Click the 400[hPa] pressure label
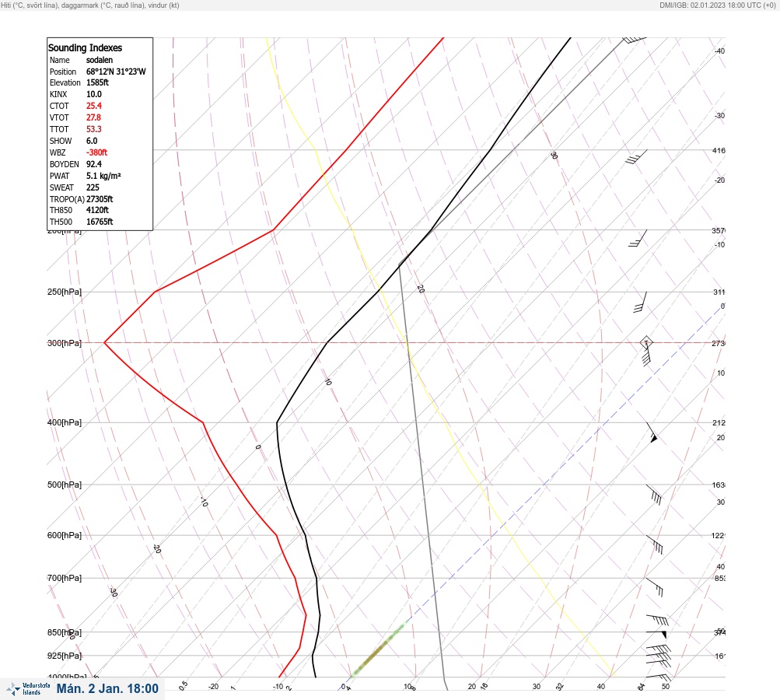 (x=65, y=422)
